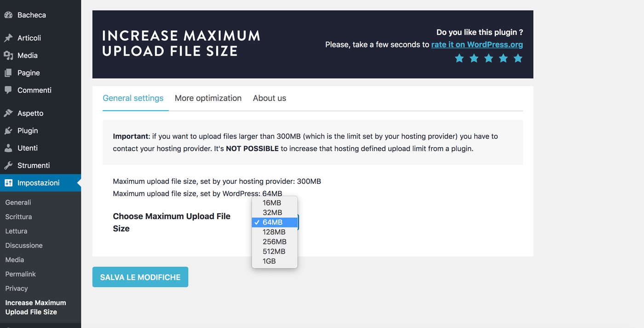The image size is (644, 328).
Task: Click the Plugin plug icon
Action: pyautogui.click(x=8, y=131)
